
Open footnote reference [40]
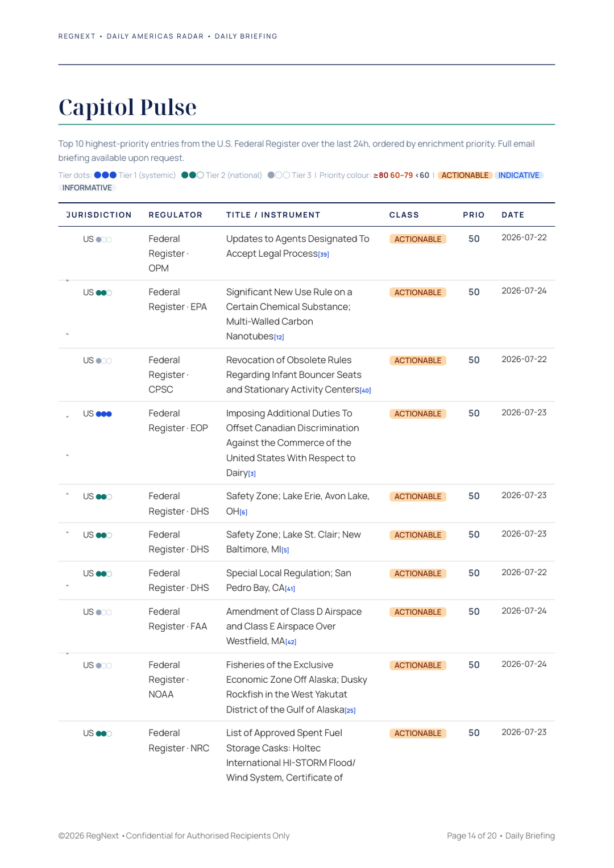click(366, 390)
